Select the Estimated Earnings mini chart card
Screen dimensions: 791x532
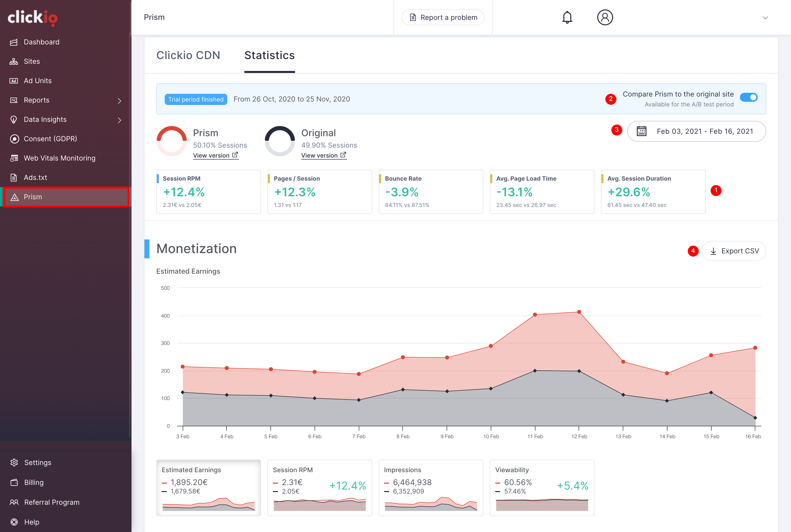click(x=209, y=488)
